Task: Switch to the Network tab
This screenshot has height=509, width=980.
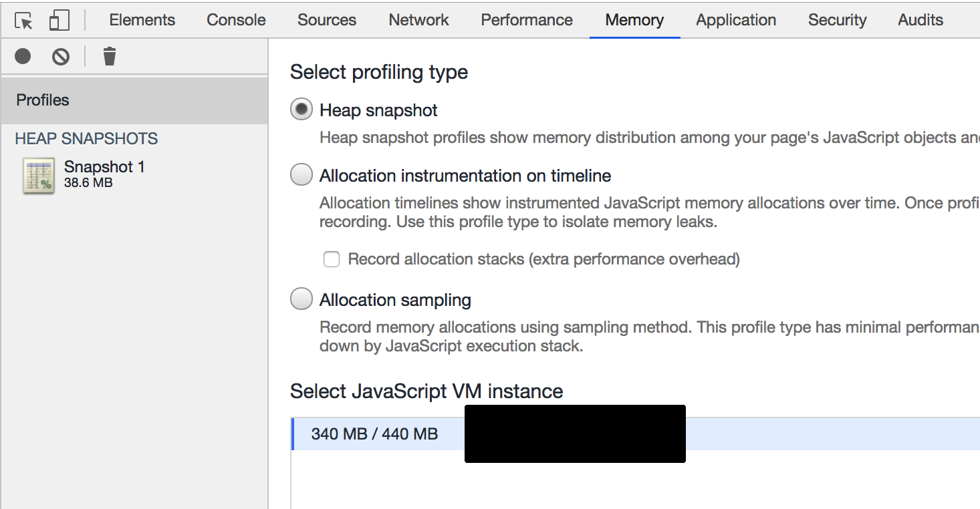Action: coord(419,20)
